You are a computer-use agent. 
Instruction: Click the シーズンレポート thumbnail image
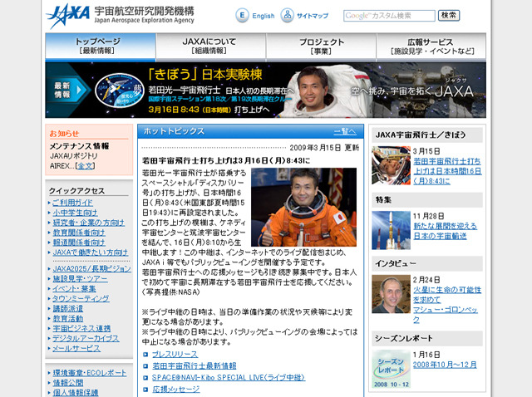coord(391,370)
